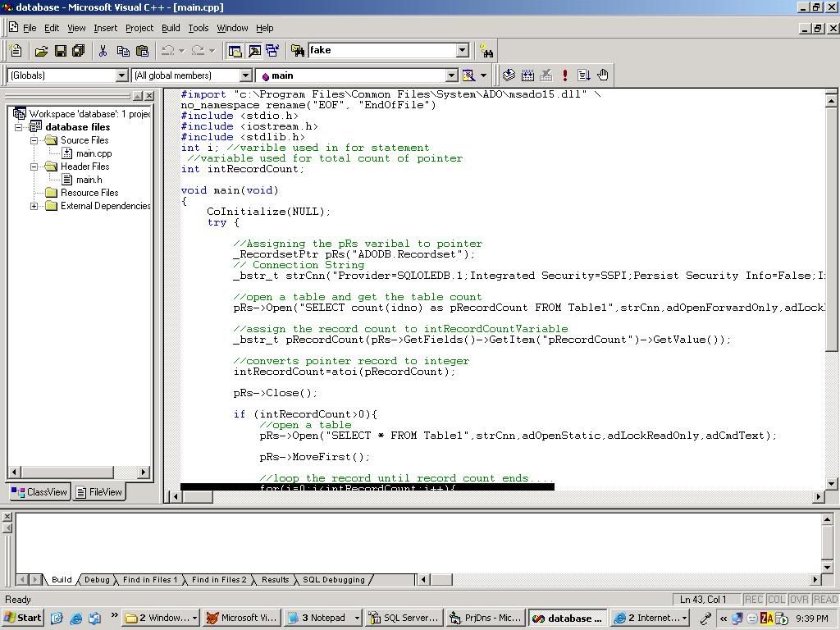Expand the External Dependencies folder
Image resolution: width=840 pixels, height=630 pixels.
click(x=34, y=206)
